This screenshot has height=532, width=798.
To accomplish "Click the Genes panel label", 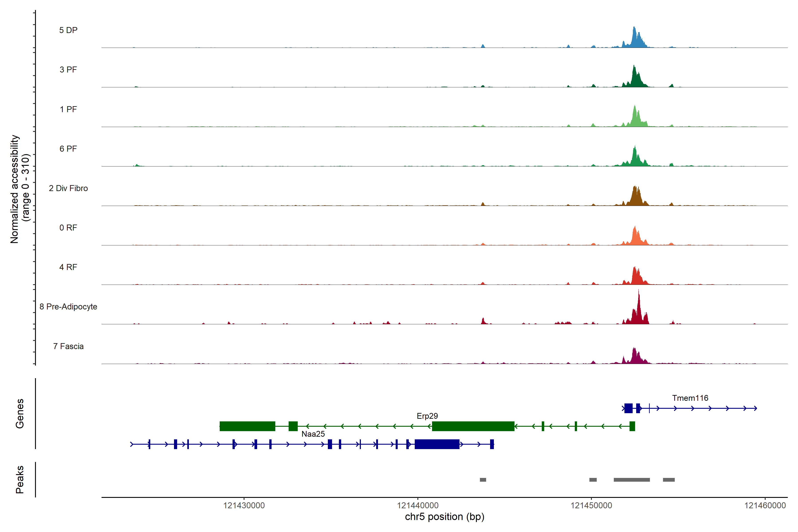I will (20, 414).
